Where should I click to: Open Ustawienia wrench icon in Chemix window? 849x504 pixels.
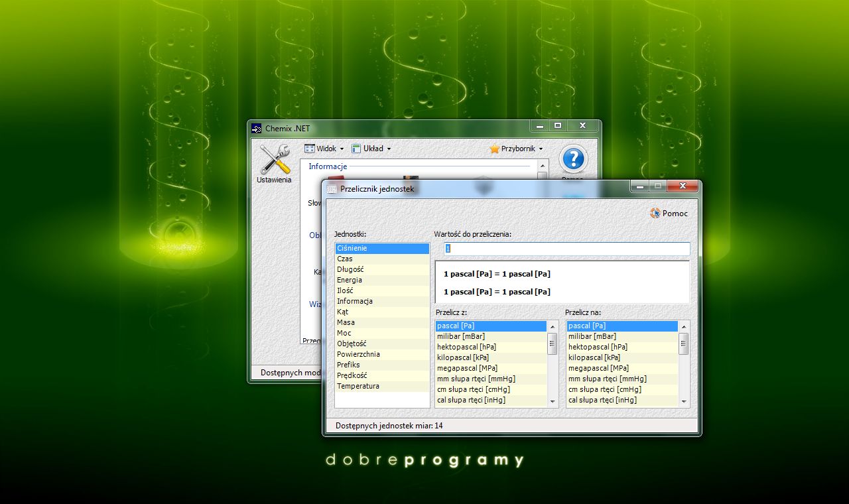click(x=275, y=163)
